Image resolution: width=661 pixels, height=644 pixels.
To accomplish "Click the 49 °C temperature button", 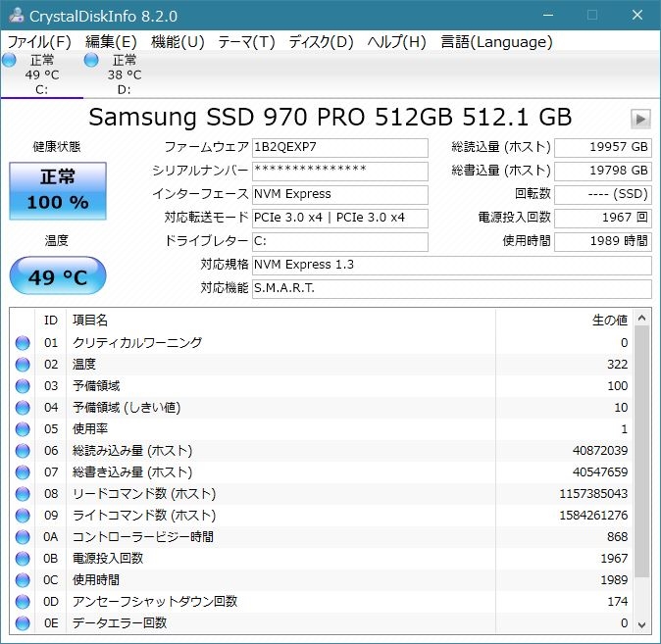I will coord(57,277).
